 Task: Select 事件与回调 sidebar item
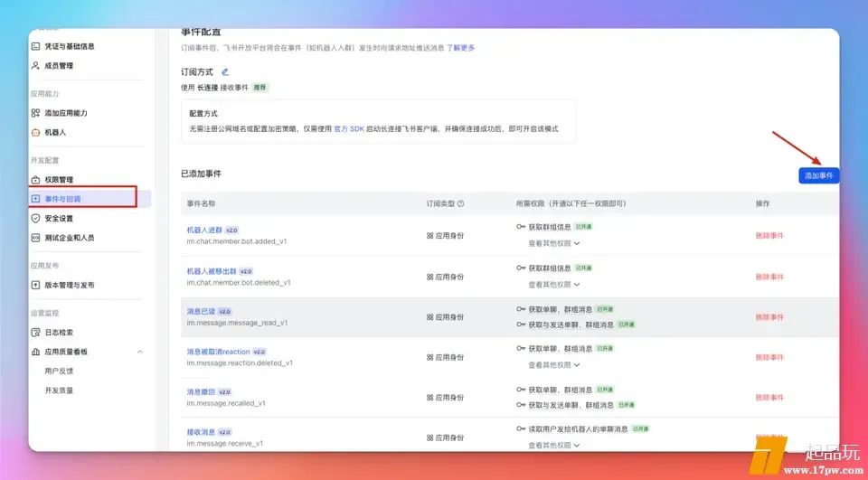click(x=90, y=199)
